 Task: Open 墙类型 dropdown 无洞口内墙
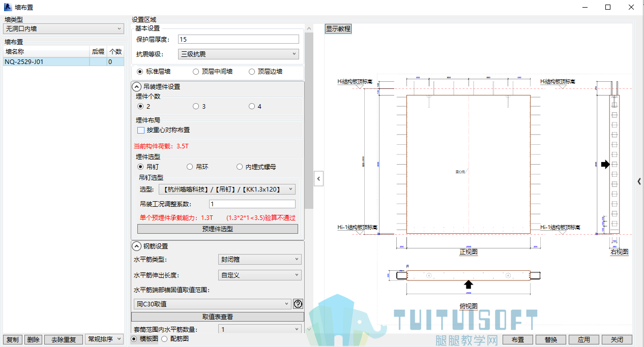[64, 29]
